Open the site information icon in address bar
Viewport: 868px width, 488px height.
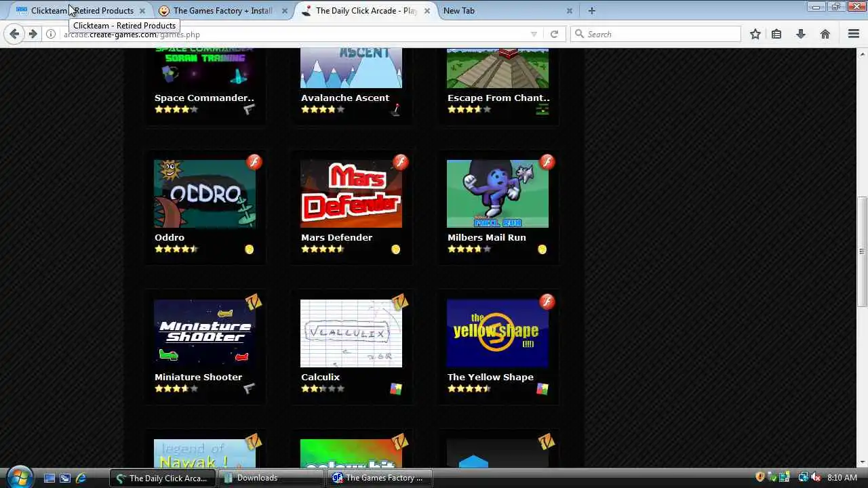[x=51, y=34]
